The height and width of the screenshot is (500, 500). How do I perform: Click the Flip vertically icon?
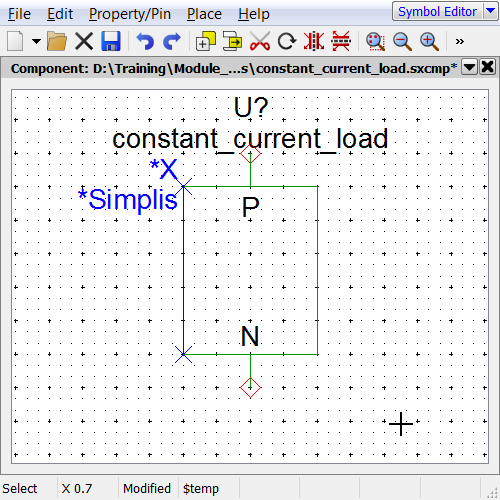341,41
